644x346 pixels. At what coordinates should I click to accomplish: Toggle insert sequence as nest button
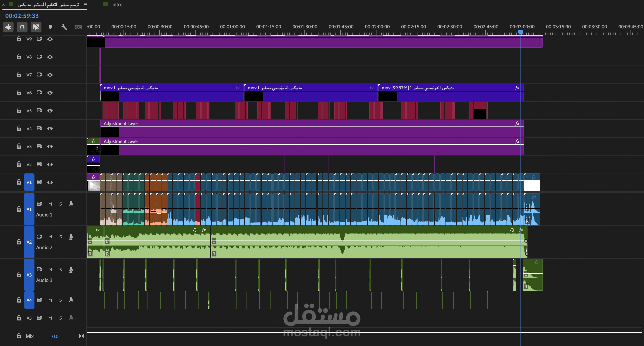pyautogui.click(x=8, y=27)
